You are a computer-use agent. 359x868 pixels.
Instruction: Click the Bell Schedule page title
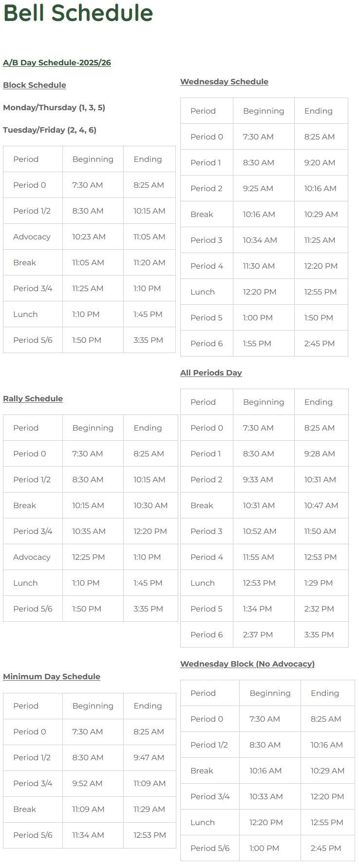pyautogui.click(x=78, y=13)
